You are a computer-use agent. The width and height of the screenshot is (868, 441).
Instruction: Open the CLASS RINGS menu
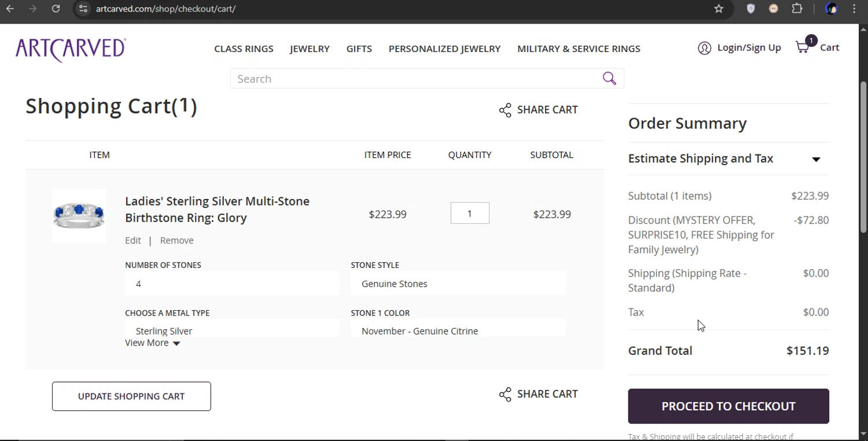click(244, 49)
